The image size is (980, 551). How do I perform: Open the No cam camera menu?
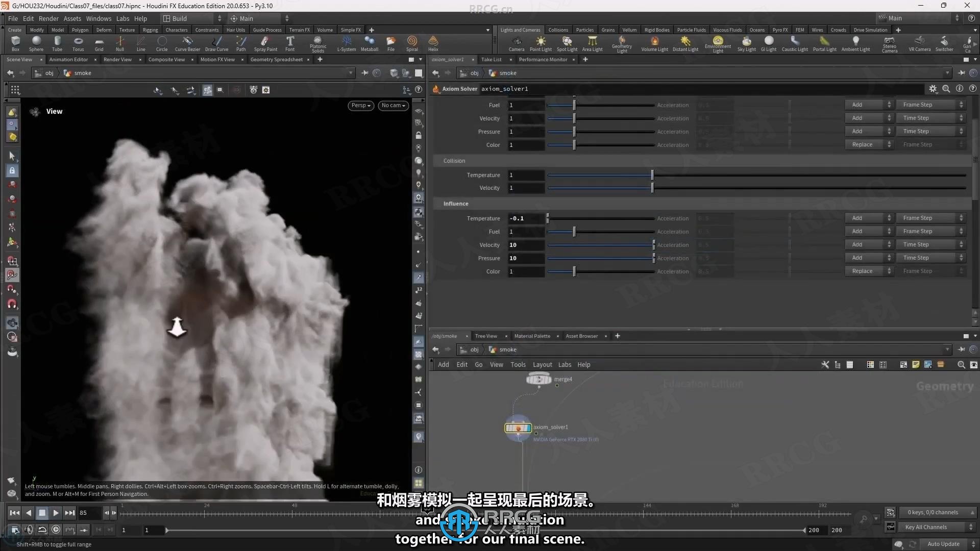(393, 106)
